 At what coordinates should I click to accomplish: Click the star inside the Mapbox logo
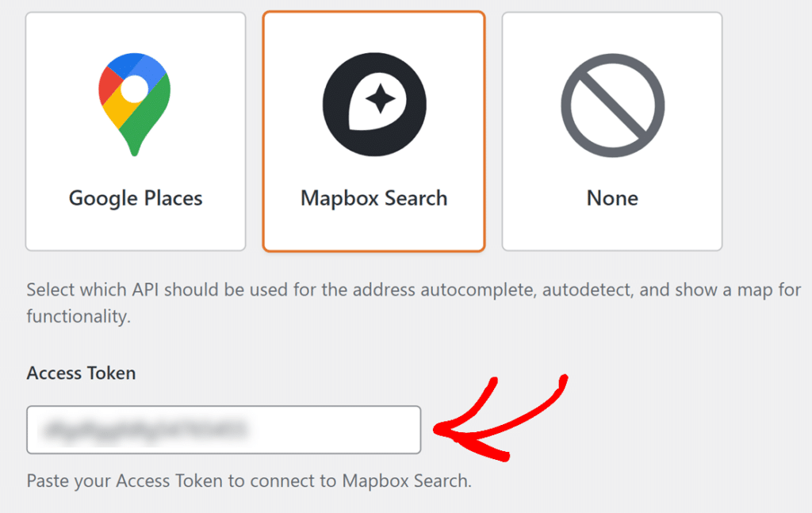[x=379, y=97]
